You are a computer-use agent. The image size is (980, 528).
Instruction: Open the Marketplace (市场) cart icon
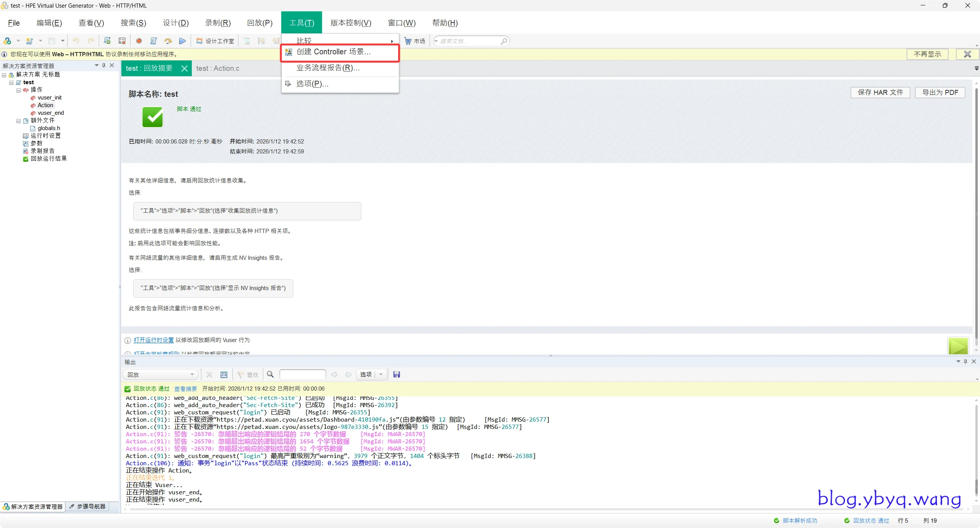(408, 41)
